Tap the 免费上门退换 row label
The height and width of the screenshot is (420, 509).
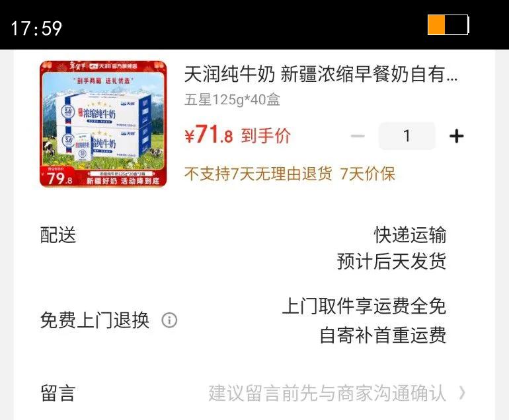click(x=95, y=320)
